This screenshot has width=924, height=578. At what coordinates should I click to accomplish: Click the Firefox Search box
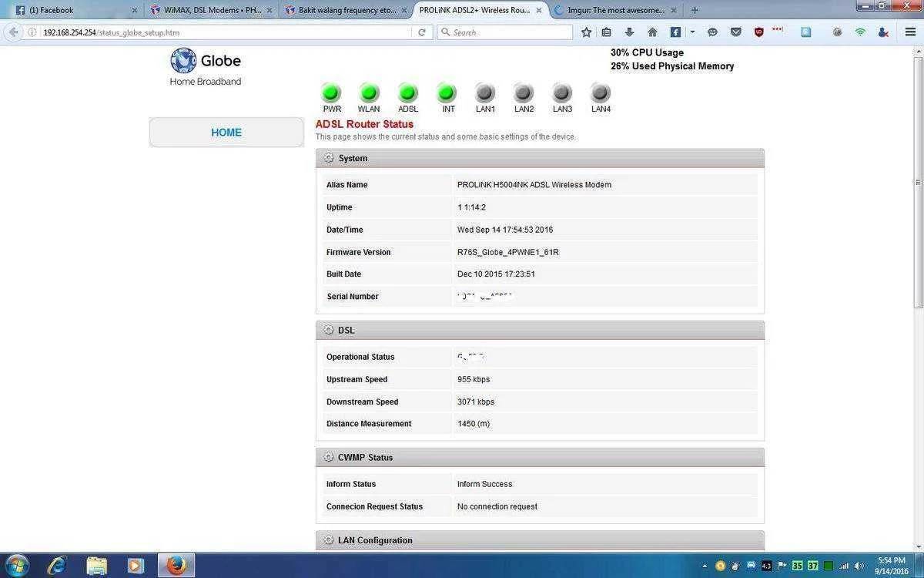(x=505, y=32)
